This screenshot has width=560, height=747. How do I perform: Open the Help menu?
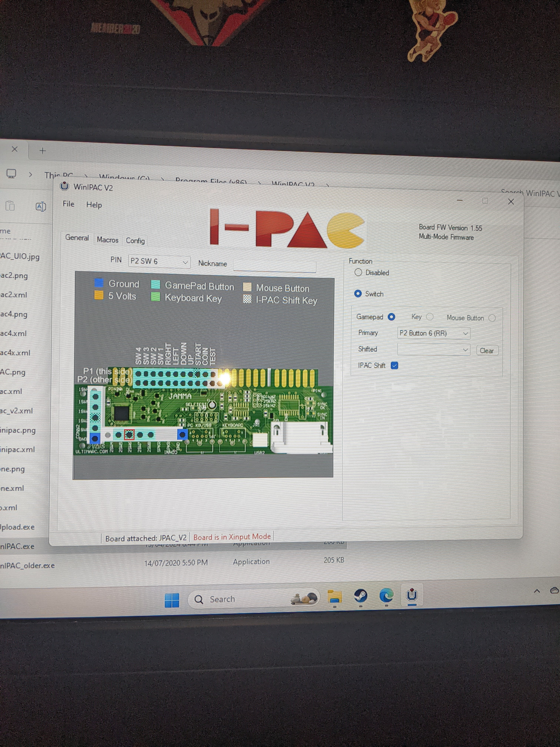click(x=94, y=205)
